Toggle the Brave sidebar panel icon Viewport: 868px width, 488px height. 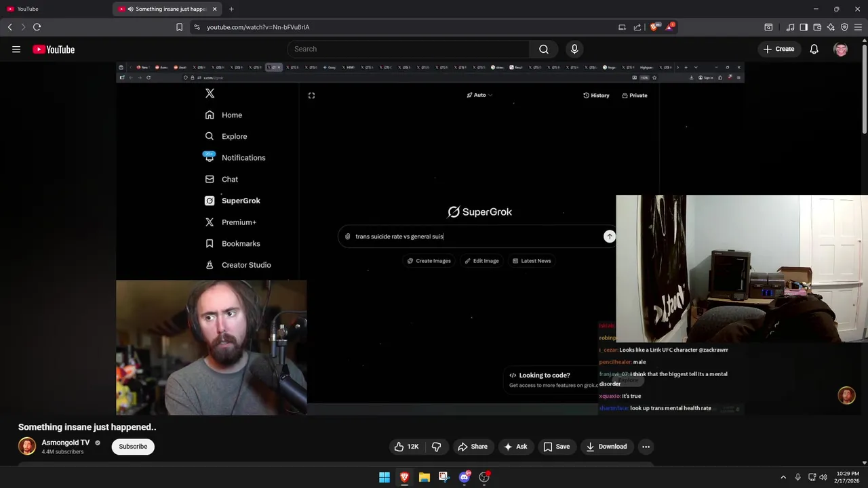(804, 27)
